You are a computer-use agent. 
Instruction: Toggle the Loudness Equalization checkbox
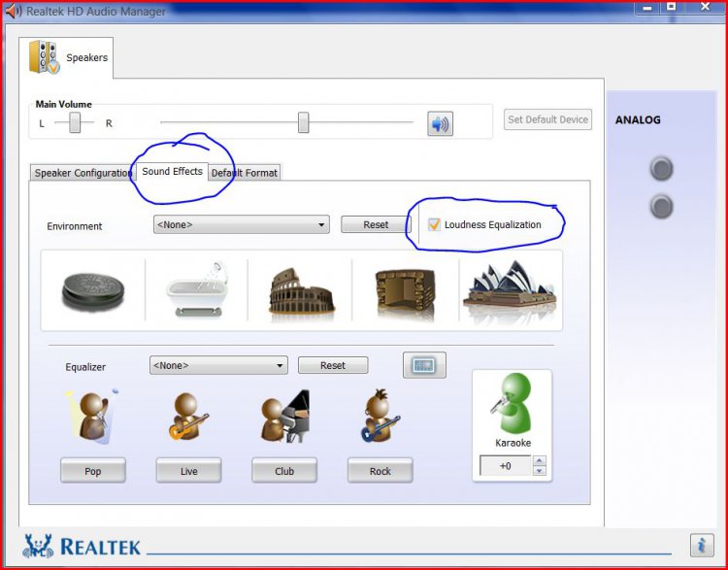tap(434, 225)
